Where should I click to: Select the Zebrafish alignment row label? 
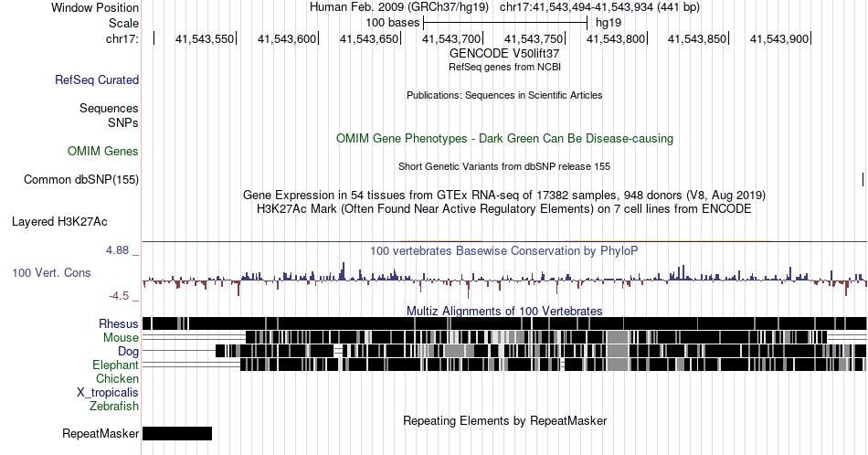click(114, 406)
